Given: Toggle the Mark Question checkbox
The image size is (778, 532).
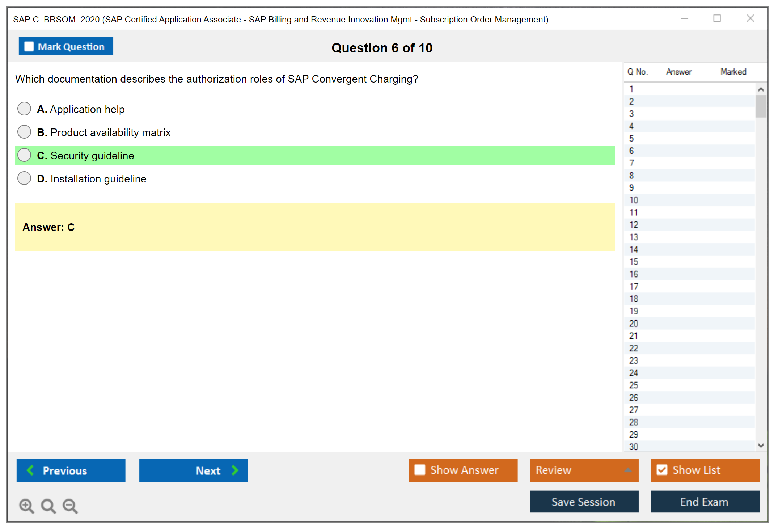Looking at the screenshot, I should (29, 47).
